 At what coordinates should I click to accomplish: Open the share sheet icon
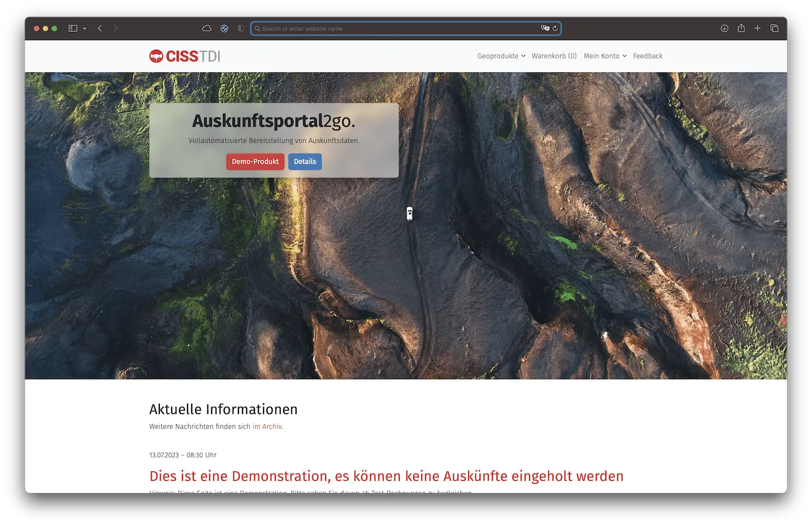[741, 28]
